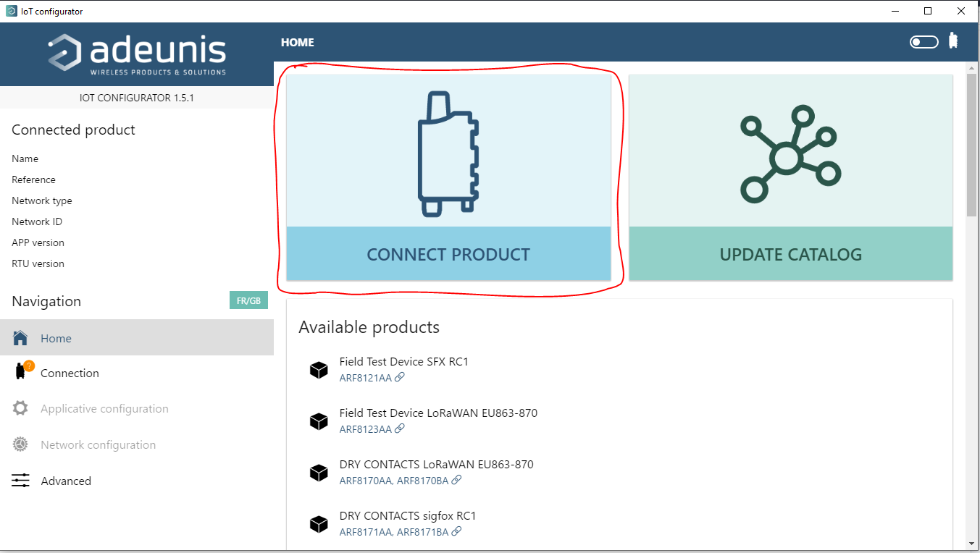
Task: Open Connection in the navigation menu
Action: (137, 373)
